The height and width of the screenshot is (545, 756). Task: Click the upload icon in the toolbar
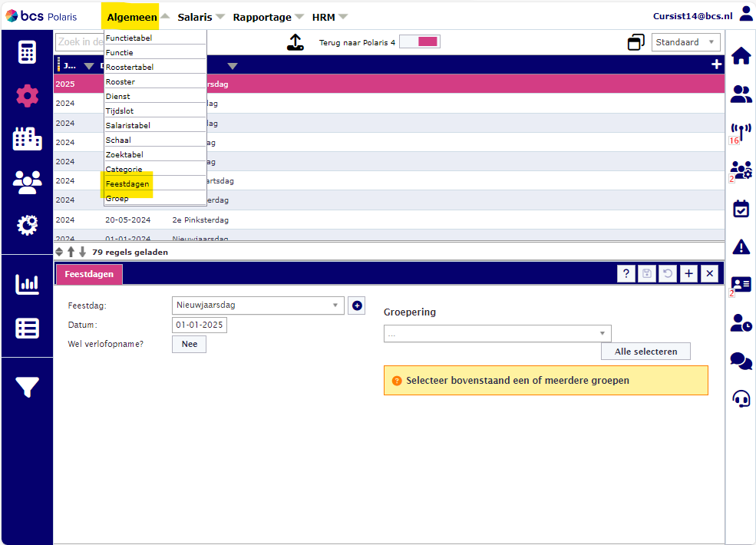click(295, 42)
